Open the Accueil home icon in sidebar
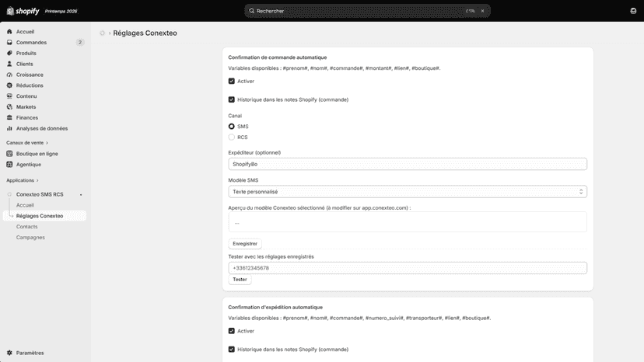 (x=9, y=32)
